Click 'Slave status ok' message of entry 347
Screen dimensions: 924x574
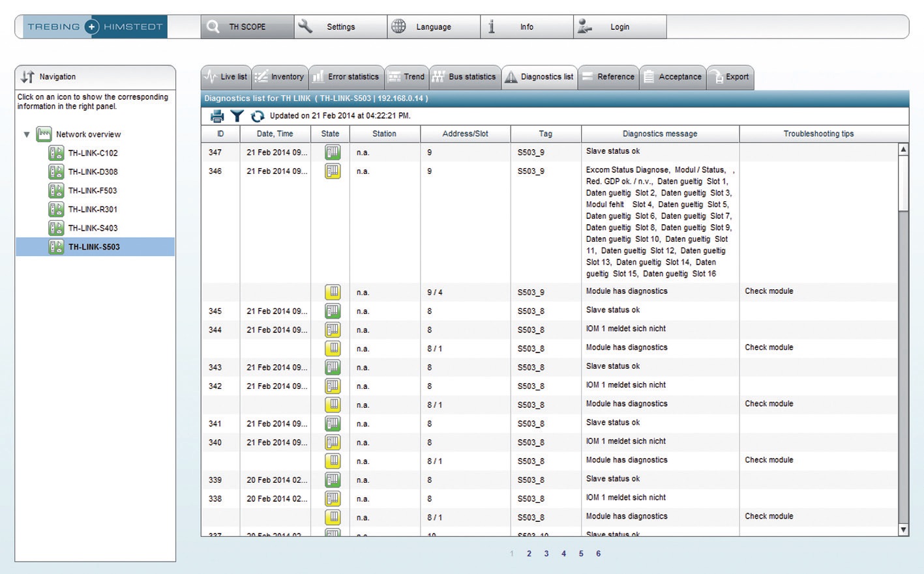point(613,151)
